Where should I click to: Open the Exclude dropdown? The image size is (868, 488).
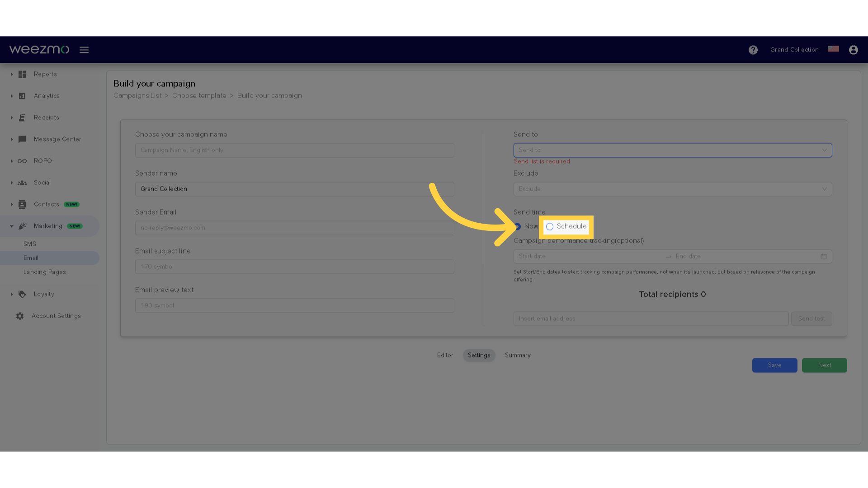pyautogui.click(x=672, y=189)
